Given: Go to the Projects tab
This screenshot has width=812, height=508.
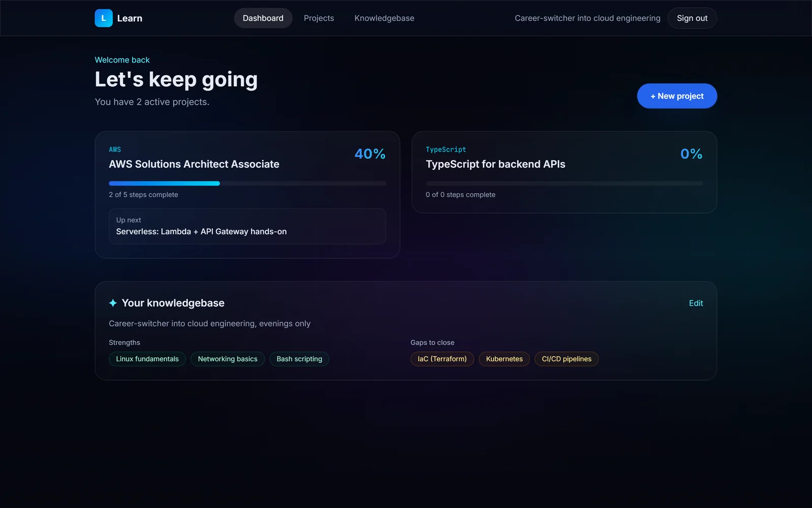Looking at the screenshot, I should tap(319, 18).
